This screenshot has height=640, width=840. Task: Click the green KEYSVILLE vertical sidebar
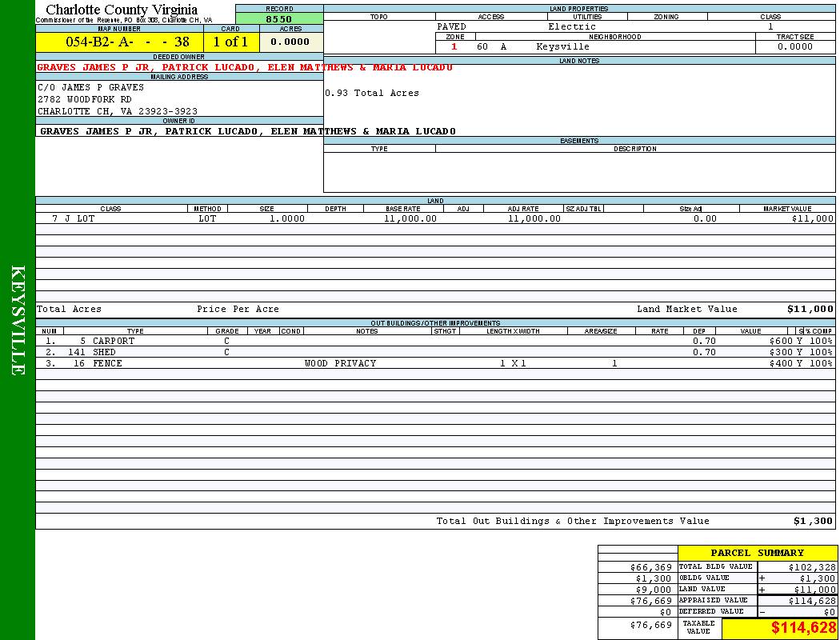[18, 320]
